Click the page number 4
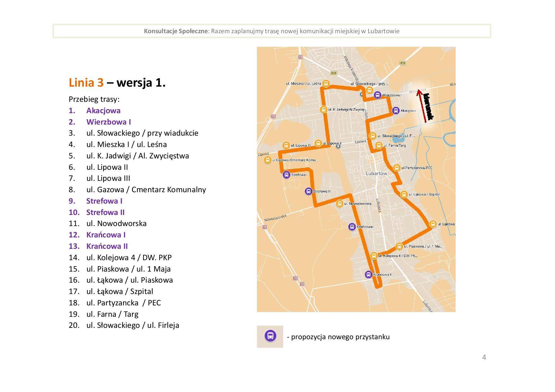555x392 pixels. (484, 358)
